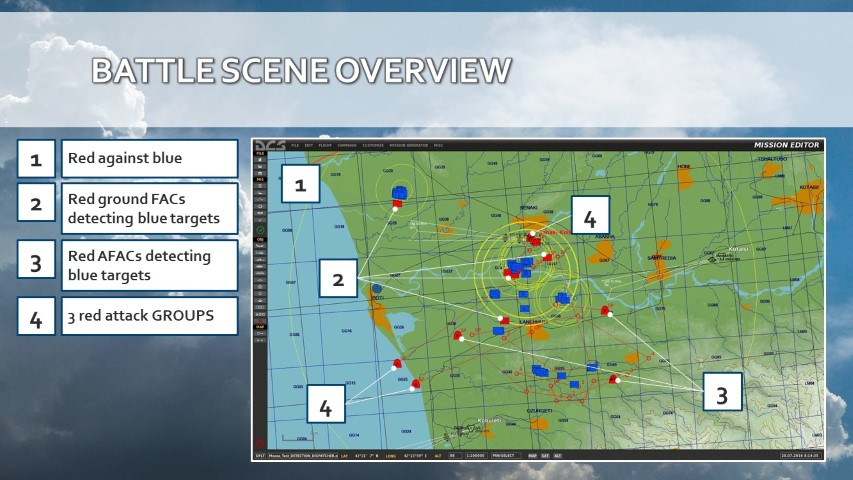
Task: Switch map view to SAT mode
Action: pos(545,455)
